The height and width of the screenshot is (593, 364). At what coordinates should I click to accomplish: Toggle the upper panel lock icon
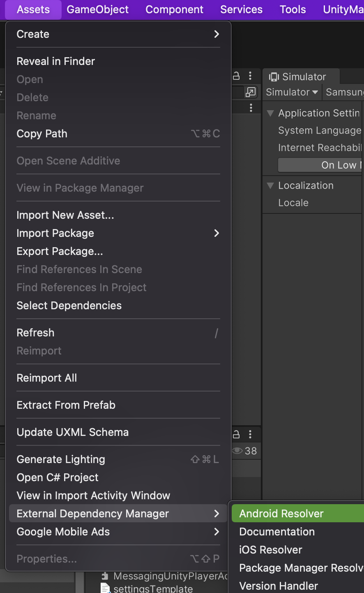click(x=236, y=76)
